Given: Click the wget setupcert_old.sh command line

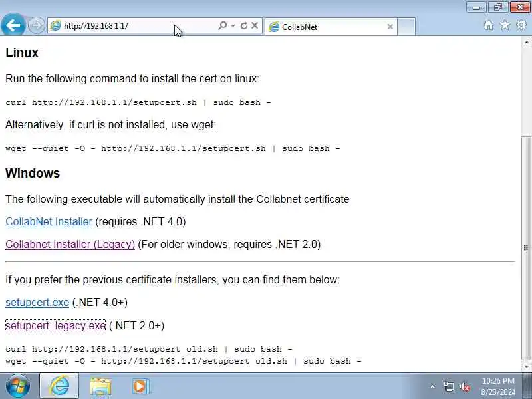Looking at the screenshot, I should (184, 361).
